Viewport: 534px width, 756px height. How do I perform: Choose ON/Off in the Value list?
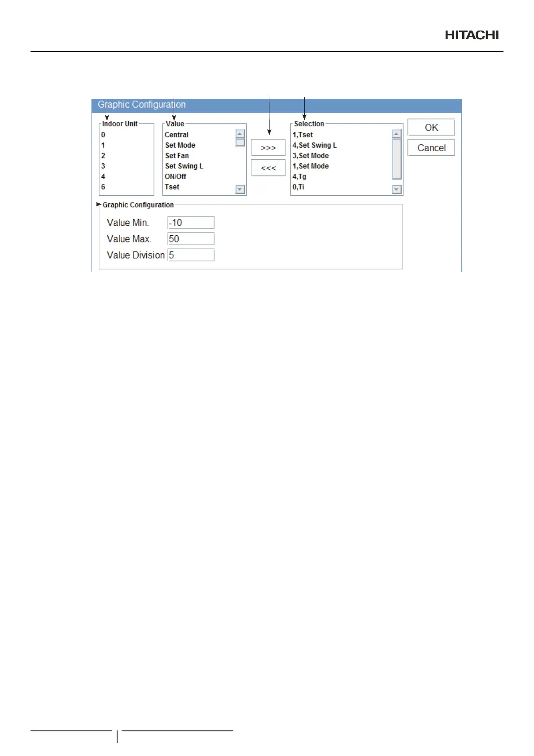(175, 176)
